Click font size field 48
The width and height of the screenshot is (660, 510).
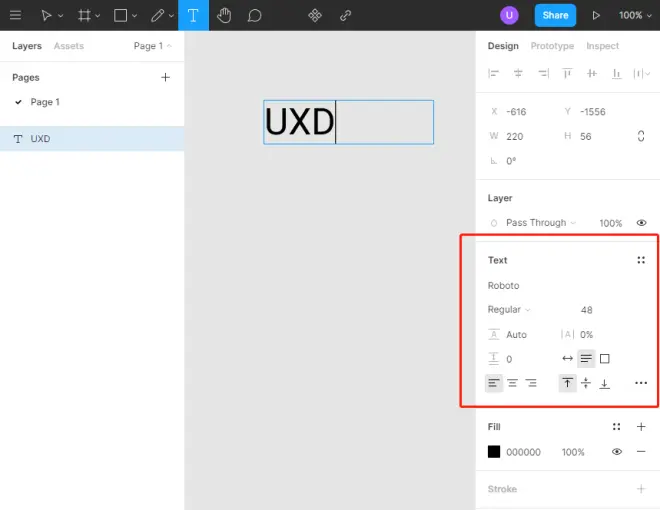coord(586,310)
